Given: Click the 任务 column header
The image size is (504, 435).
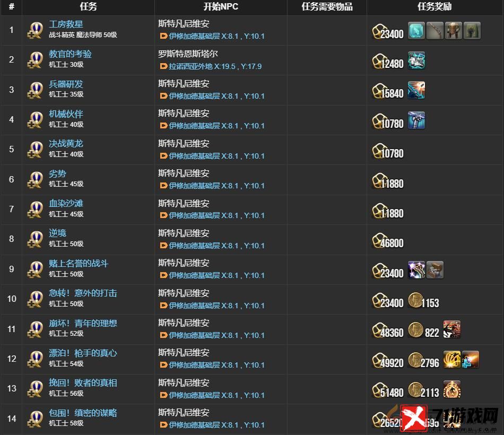Looking at the screenshot, I should pyautogui.click(x=88, y=7).
